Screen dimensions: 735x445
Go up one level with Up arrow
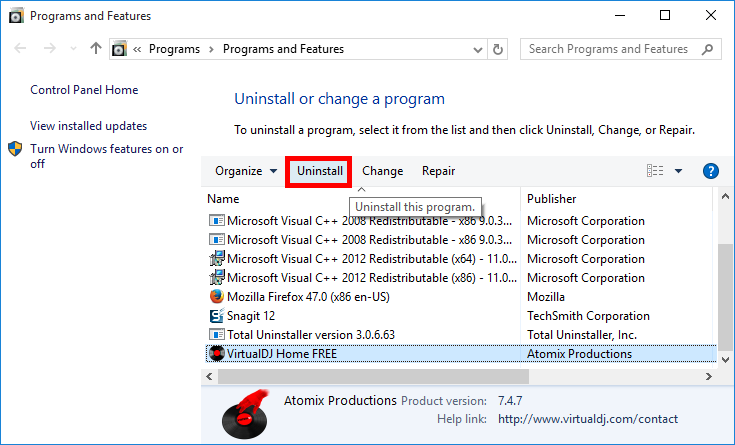pyautogui.click(x=96, y=48)
